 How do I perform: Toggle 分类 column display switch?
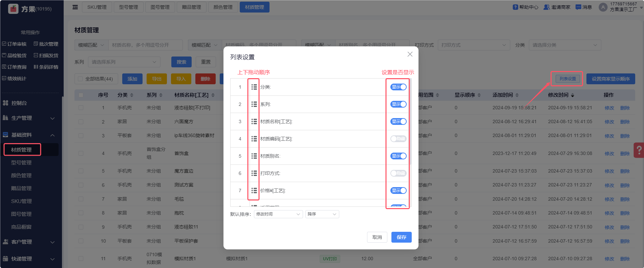point(399,87)
